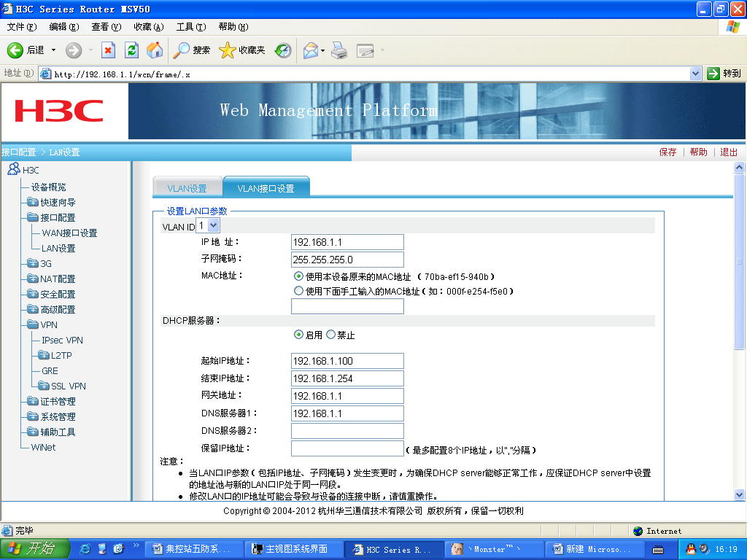
Task: Click the IE Stop loading icon
Action: tap(108, 50)
